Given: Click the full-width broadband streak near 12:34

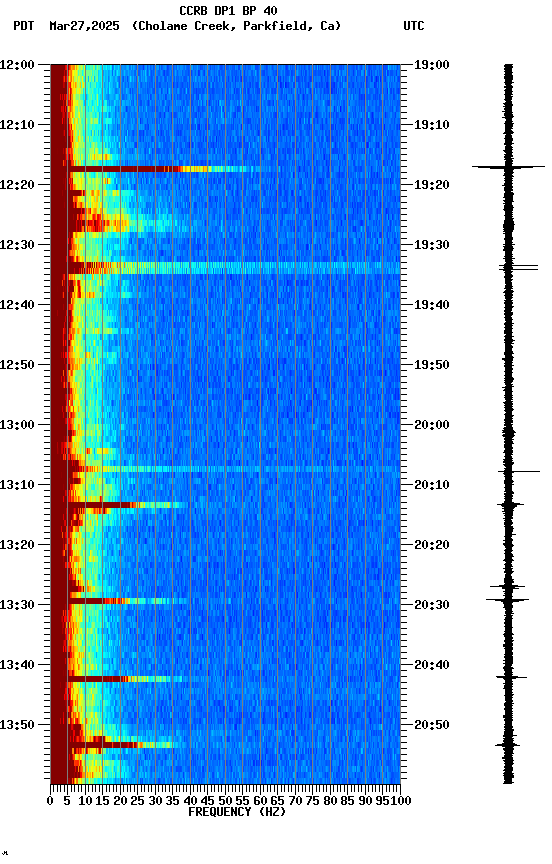Looking at the screenshot, I should coord(234,268).
